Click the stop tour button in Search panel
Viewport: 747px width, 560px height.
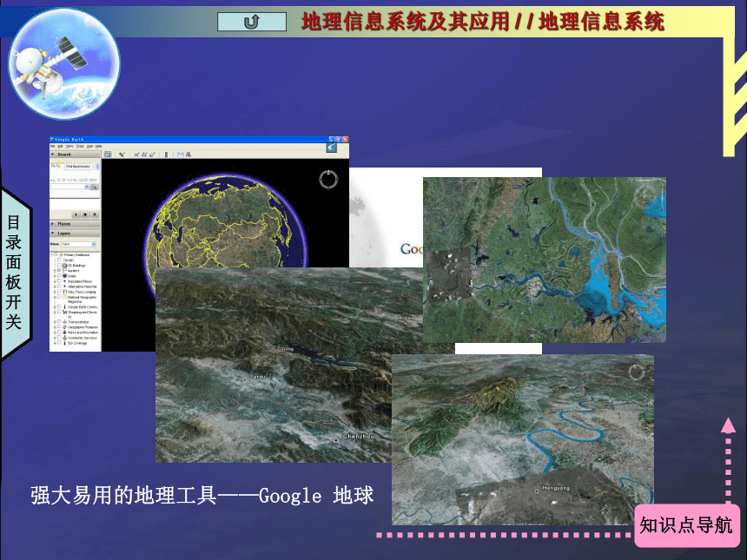(85, 214)
